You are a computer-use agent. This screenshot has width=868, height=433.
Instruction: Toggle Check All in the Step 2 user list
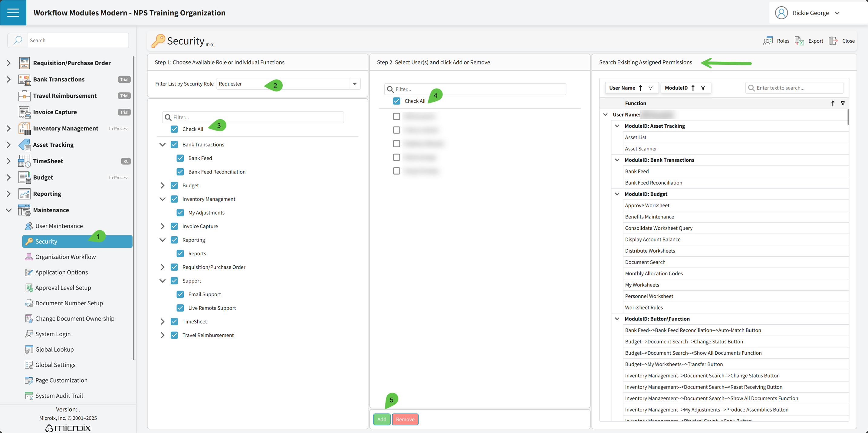click(x=396, y=101)
